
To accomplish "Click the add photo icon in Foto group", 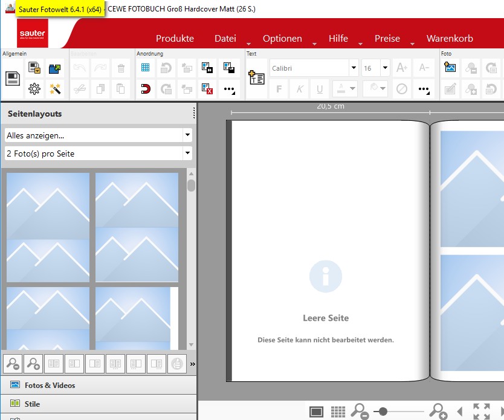I will tap(450, 68).
